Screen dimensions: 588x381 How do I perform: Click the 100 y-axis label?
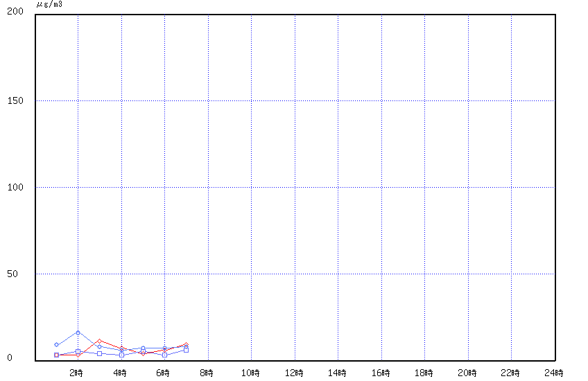click(16, 187)
